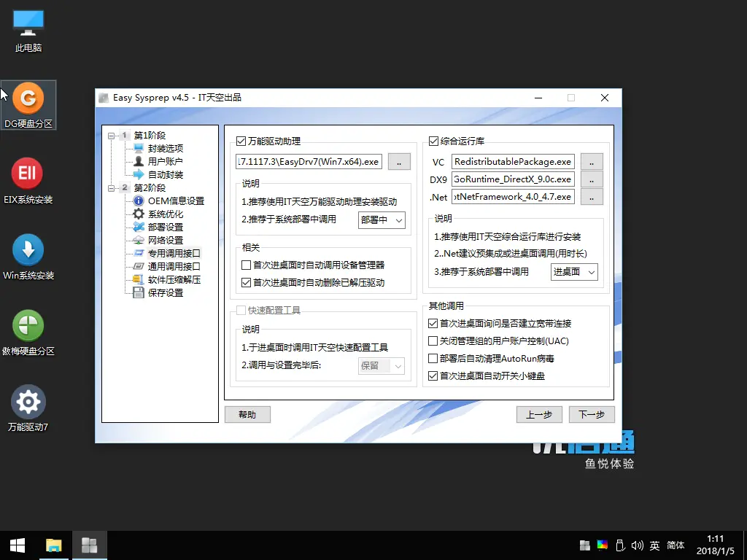Image resolution: width=747 pixels, height=560 pixels.
Task: Collapse the 第1阶段 tree node
Action: point(111,136)
